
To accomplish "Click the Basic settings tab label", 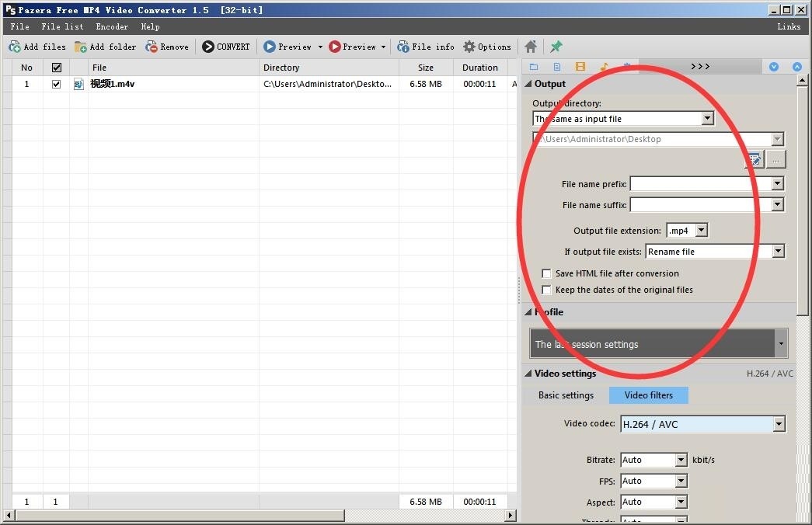I will click(x=566, y=395).
